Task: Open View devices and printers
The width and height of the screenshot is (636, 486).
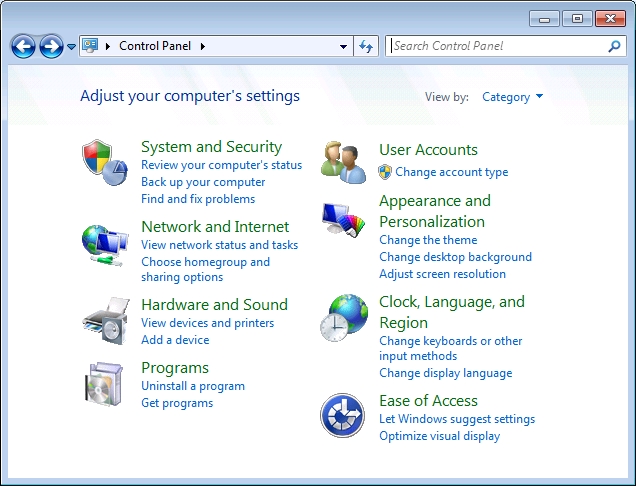Action: click(x=207, y=323)
